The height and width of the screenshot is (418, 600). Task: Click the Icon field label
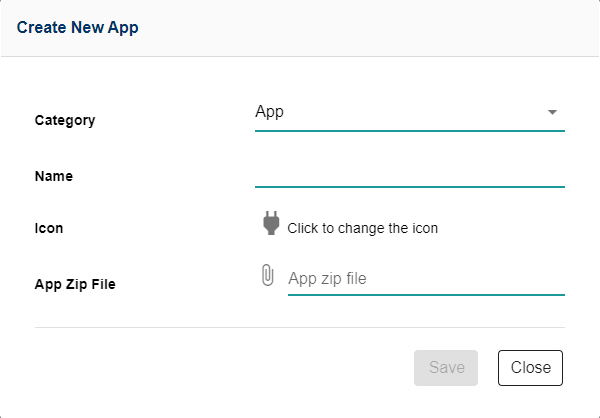(49, 228)
